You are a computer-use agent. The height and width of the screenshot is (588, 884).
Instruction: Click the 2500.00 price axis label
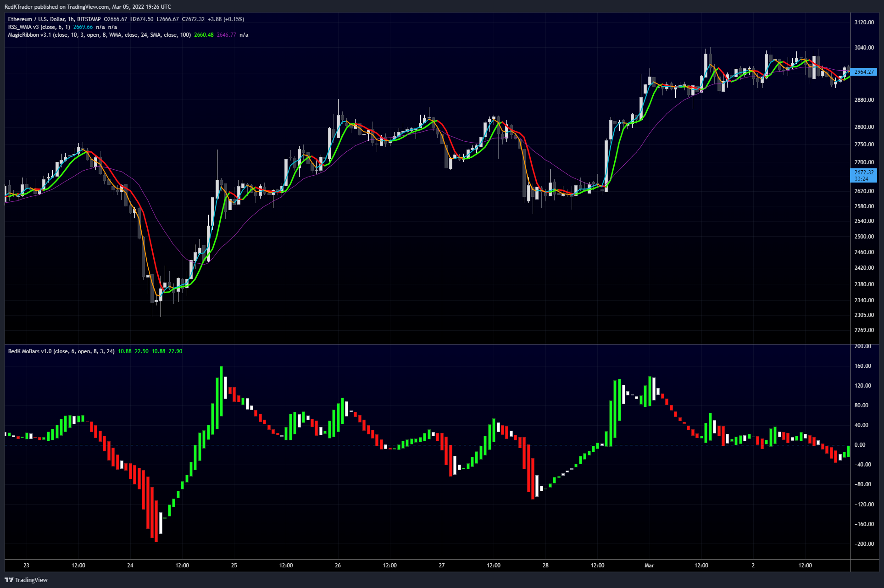coord(864,237)
